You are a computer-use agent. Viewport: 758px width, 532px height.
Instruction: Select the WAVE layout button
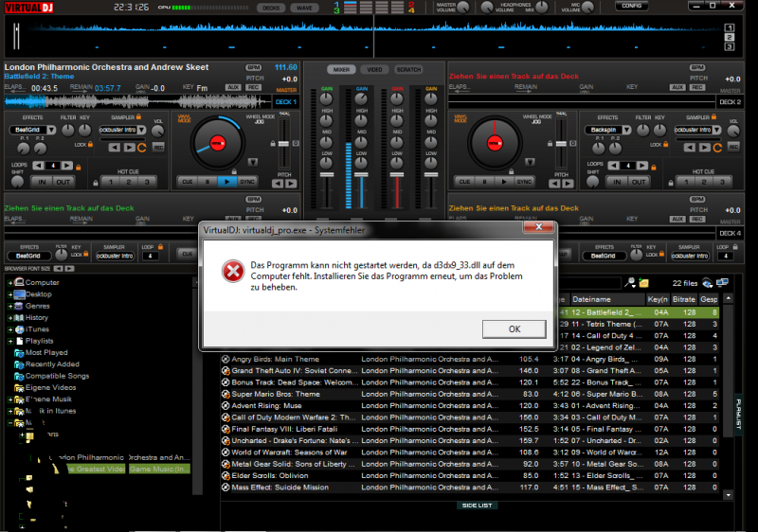point(304,8)
